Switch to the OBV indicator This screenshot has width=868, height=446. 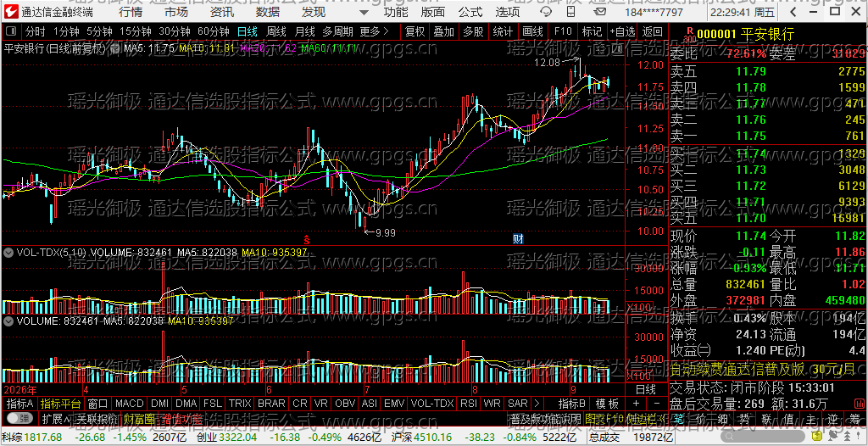click(346, 404)
